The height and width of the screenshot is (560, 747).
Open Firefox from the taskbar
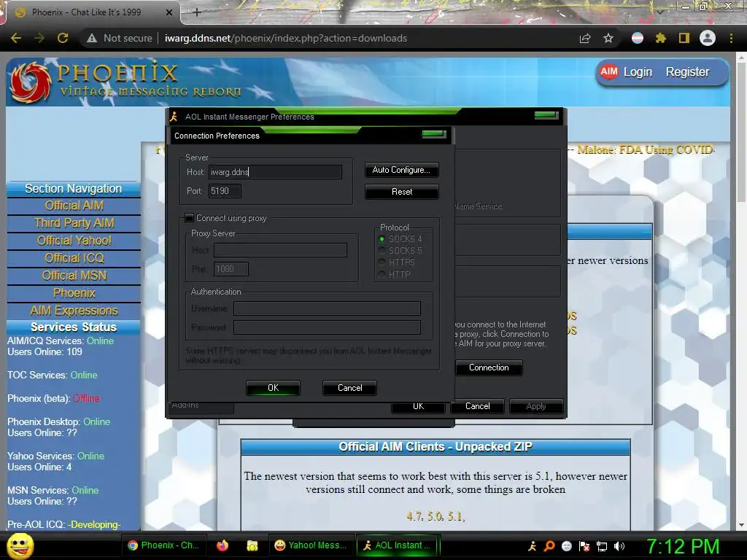[x=222, y=545]
